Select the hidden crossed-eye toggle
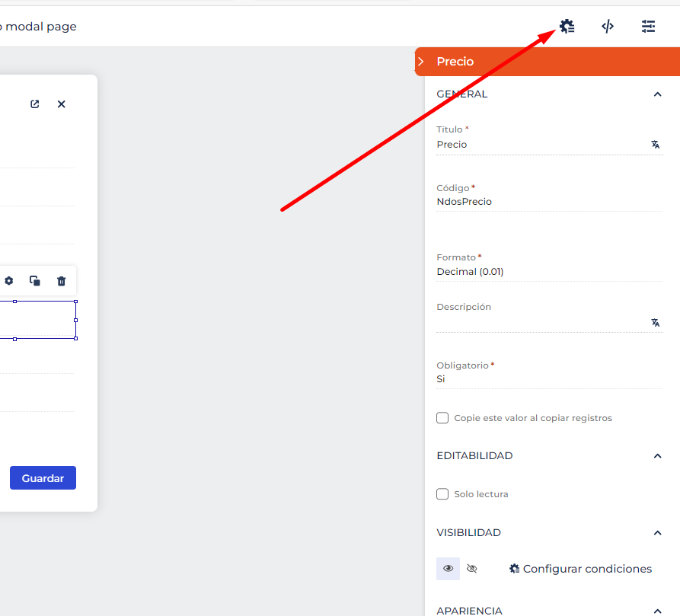The width and height of the screenshot is (680, 616). [472, 568]
